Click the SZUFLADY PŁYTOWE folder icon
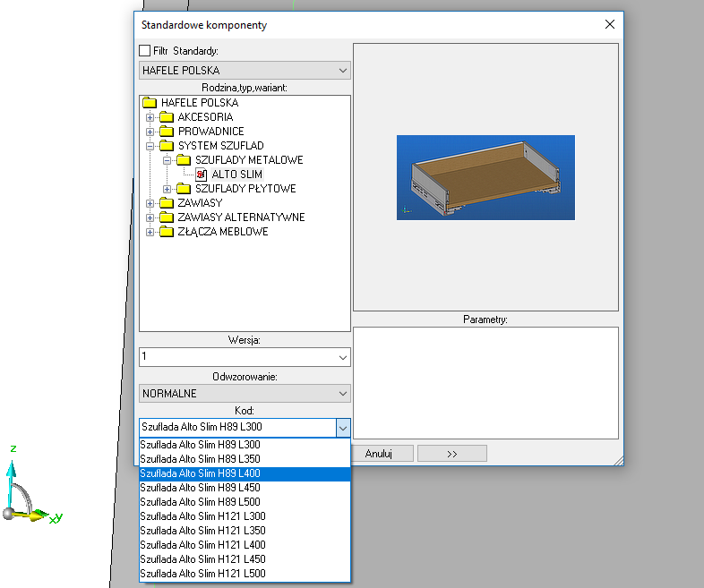Image resolution: width=704 pixels, height=588 pixels. tap(184, 189)
